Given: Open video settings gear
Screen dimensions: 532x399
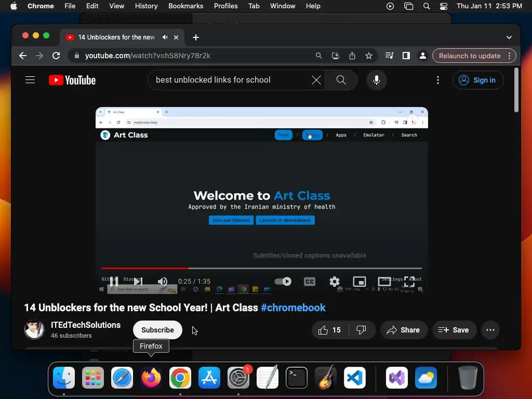Looking at the screenshot, I should pyautogui.click(x=335, y=281).
